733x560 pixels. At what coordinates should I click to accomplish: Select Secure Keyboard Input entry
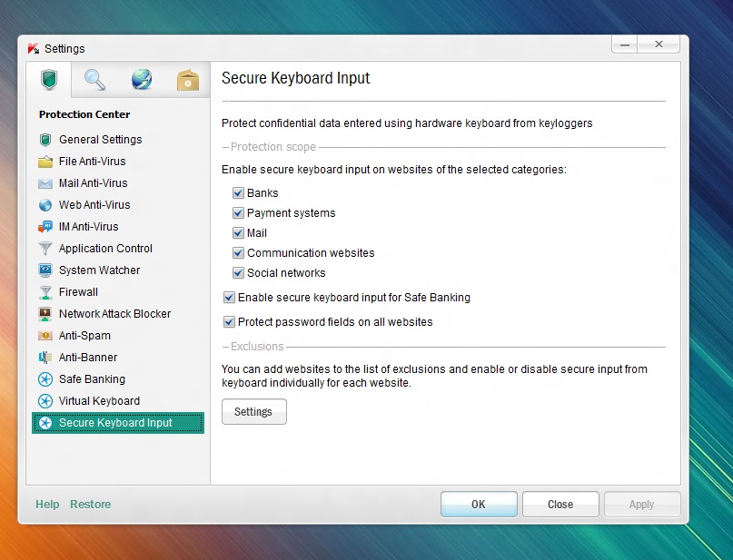point(118,423)
